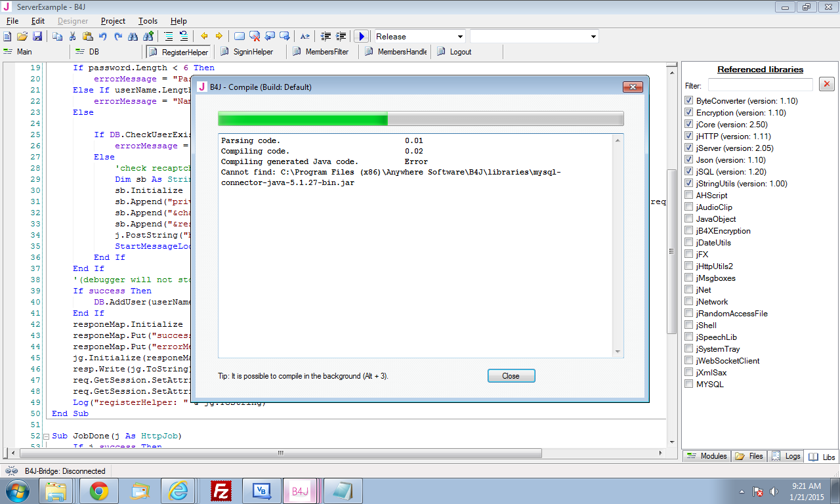Toggle the jSQL library checkbox
Screen dimensions: 840x504
[688, 172]
